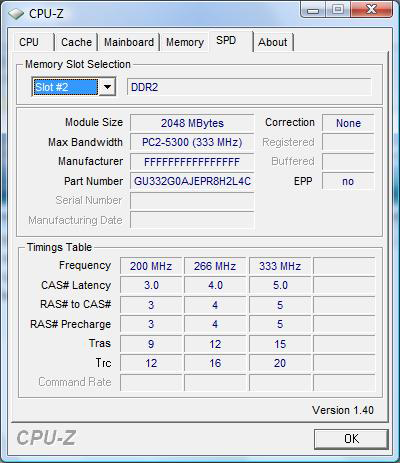Screen dimensions: 401x463
Task: Open the About tab
Action: 273,42
